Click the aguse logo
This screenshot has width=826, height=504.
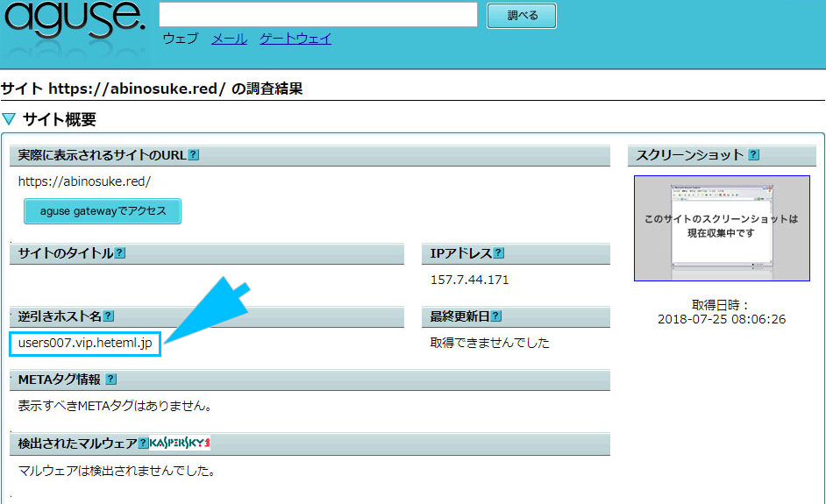click(74, 26)
